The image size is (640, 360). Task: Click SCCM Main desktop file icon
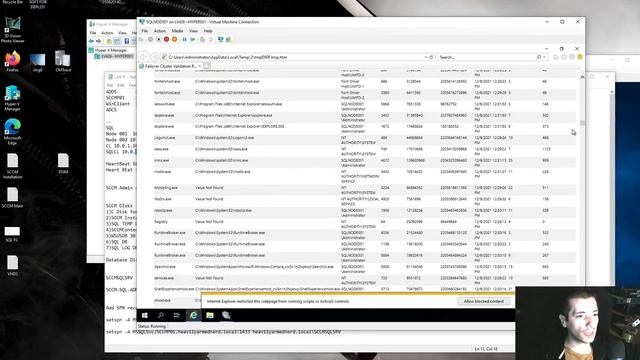(x=13, y=198)
